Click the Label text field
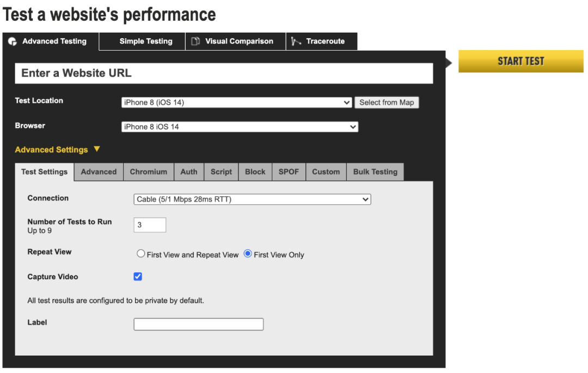This screenshot has width=588, height=373. point(198,325)
